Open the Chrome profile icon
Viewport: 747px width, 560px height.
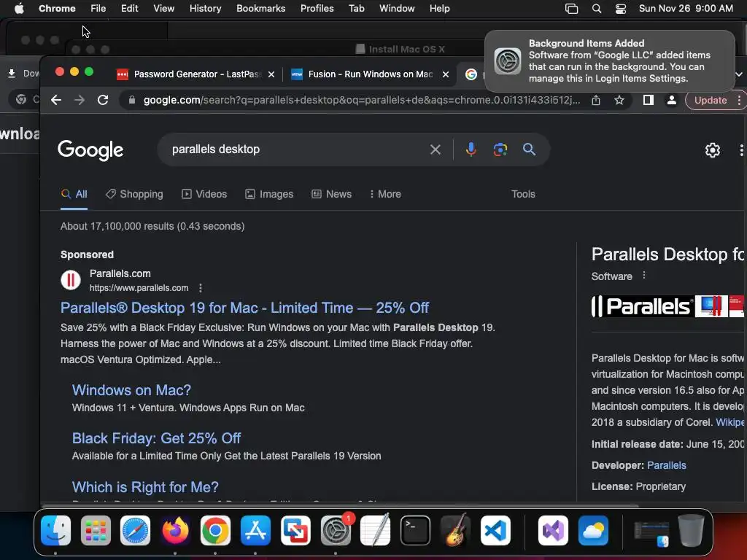(x=671, y=100)
